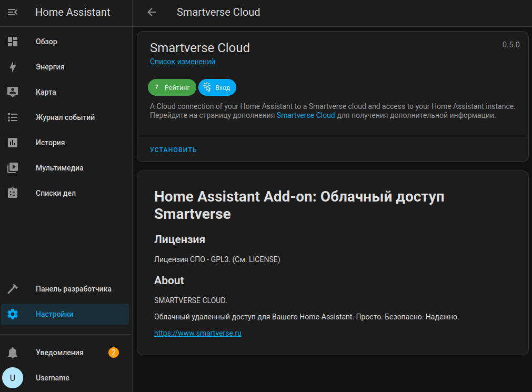
Task: Click the Username avatar circle
Action: point(13,378)
